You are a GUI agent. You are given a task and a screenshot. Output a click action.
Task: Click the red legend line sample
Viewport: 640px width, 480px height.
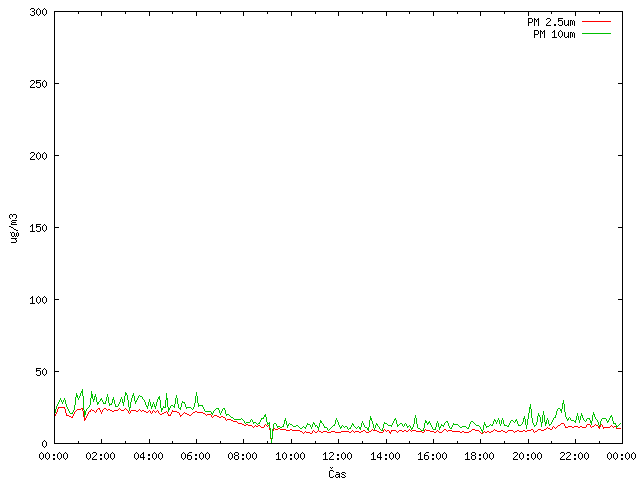tap(596, 22)
